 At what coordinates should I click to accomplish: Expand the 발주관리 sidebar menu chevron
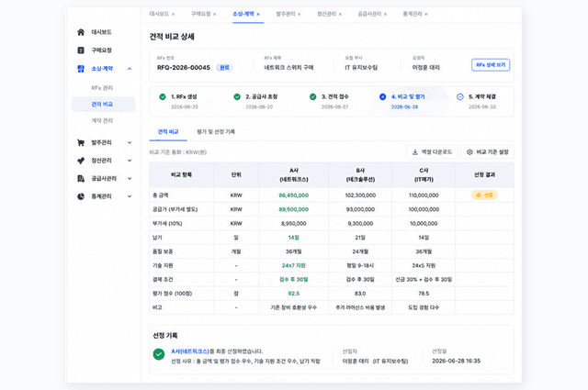click(130, 142)
